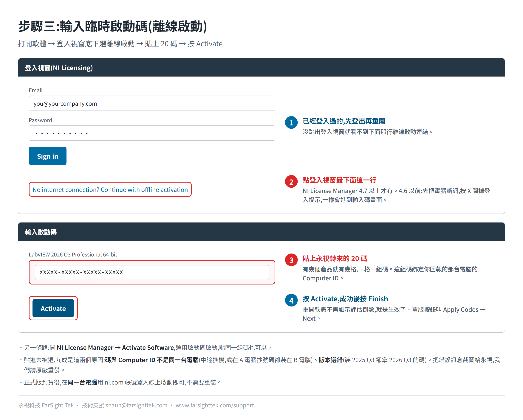523x420 pixels.
Task: Click the activation code XXXXX field
Action: click(152, 272)
